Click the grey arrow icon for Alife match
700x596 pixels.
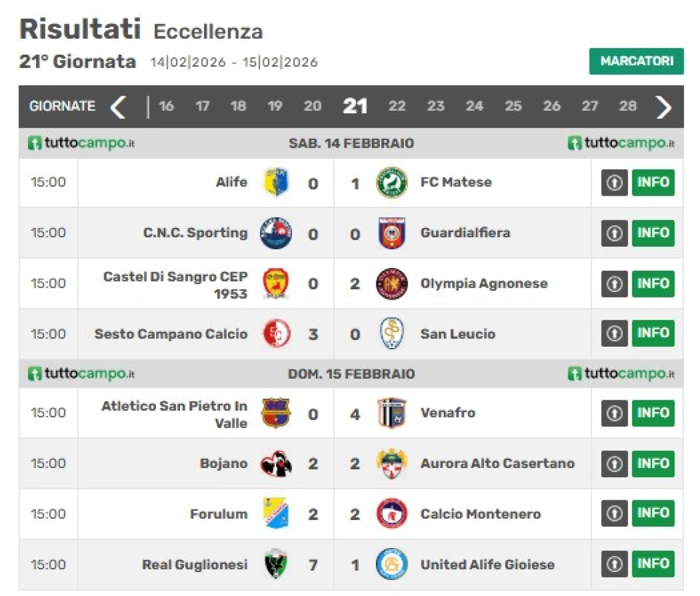click(x=614, y=183)
